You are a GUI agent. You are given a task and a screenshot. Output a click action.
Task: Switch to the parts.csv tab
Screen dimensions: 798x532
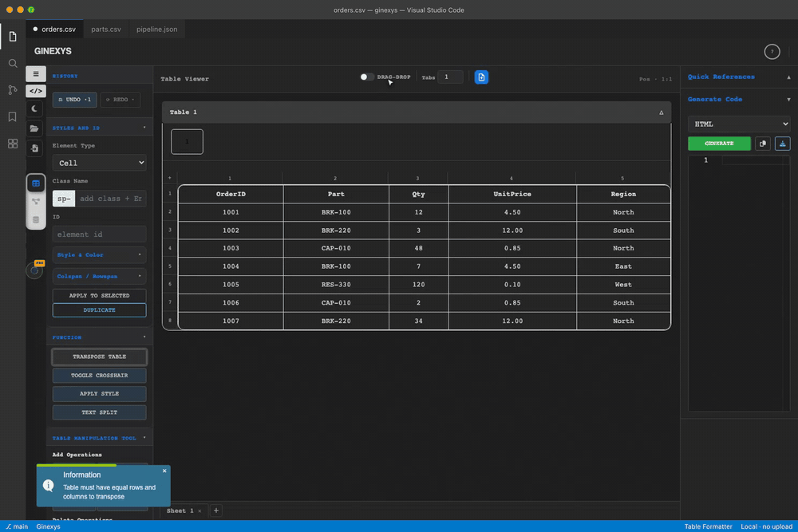106,29
